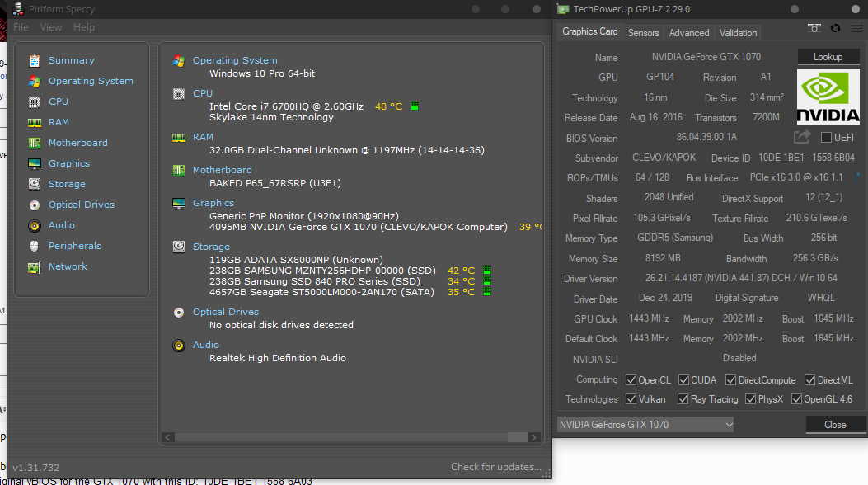
Task: Click the Storage icon in the summary pane
Action: coord(179,247)
